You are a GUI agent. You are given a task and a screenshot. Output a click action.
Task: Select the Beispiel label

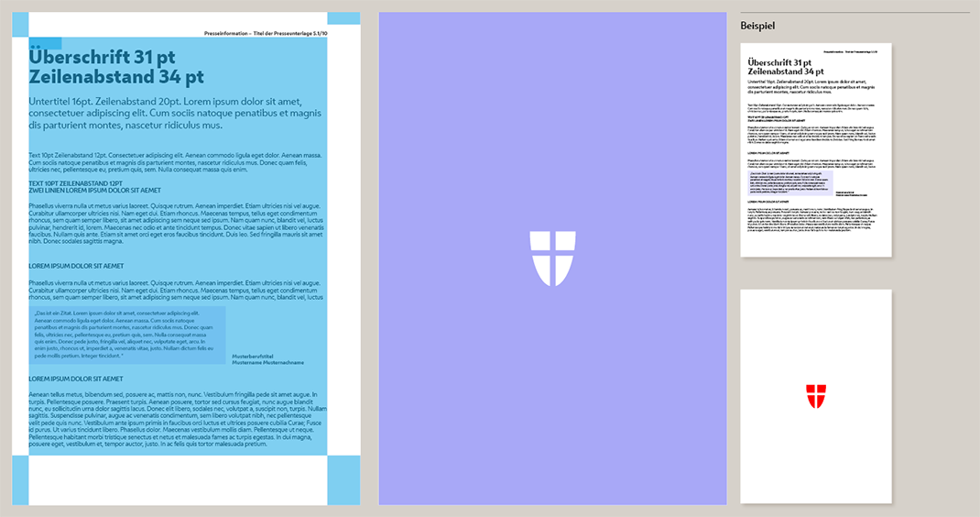(x=757, y=26)
